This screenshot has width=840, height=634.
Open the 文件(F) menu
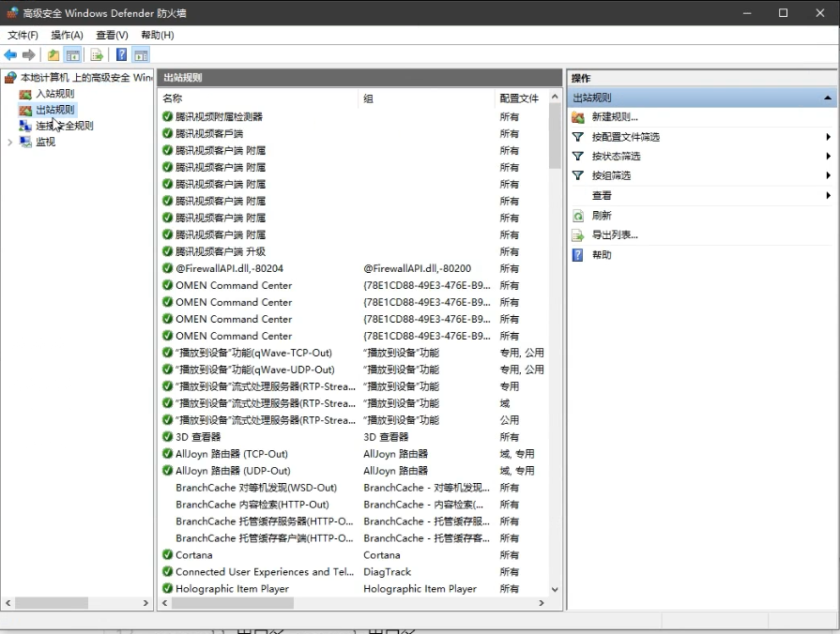[23, 36]
